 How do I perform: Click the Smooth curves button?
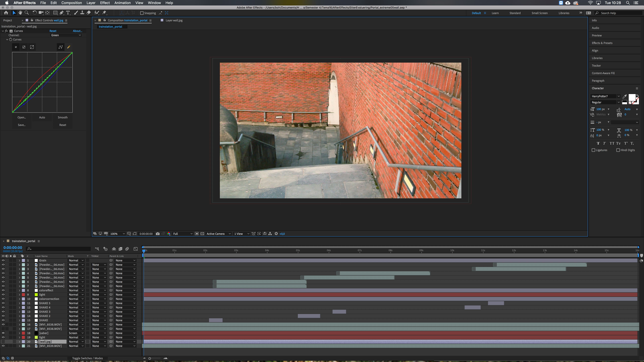63,117
